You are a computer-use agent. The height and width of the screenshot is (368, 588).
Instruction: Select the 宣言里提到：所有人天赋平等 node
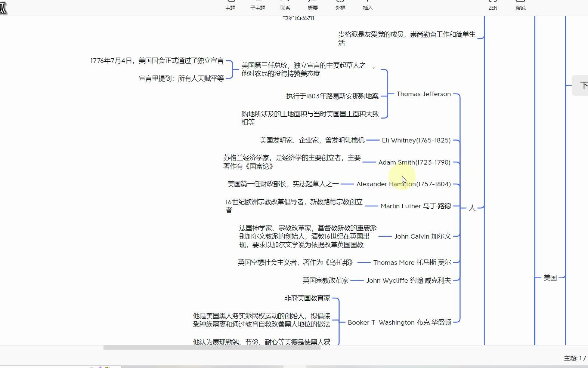[181, 79]
